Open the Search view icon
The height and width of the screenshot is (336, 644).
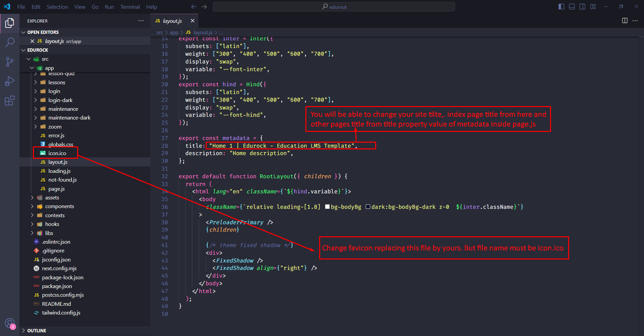pyautogui.click(x=10, y=42)
